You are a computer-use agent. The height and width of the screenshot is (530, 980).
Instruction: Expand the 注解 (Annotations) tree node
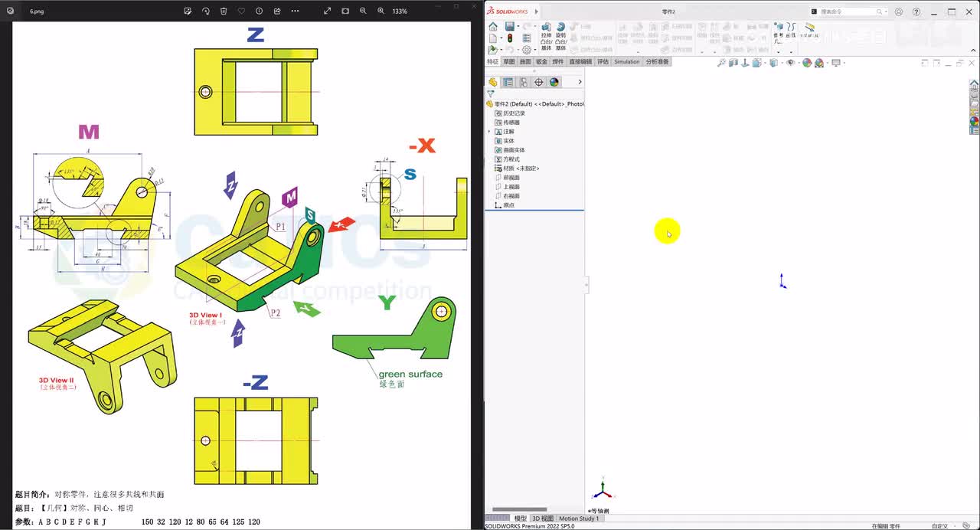pos(489,132)
